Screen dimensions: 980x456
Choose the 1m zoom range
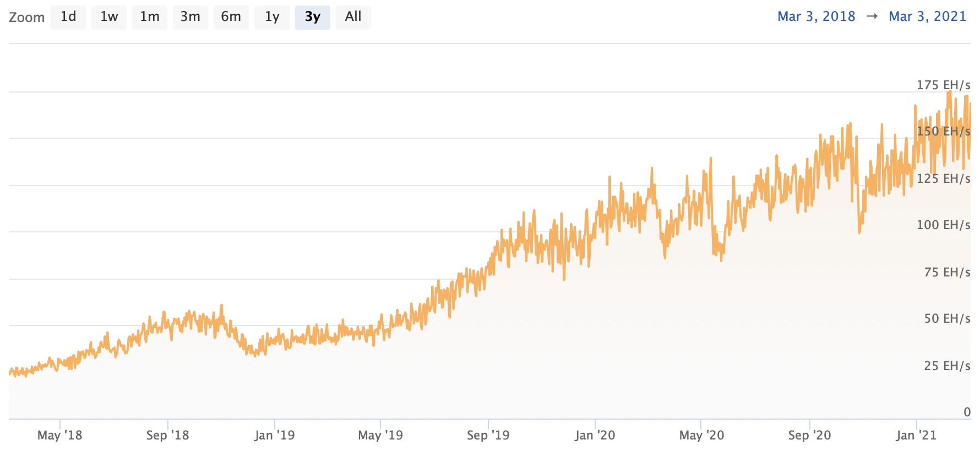(150, 17)
